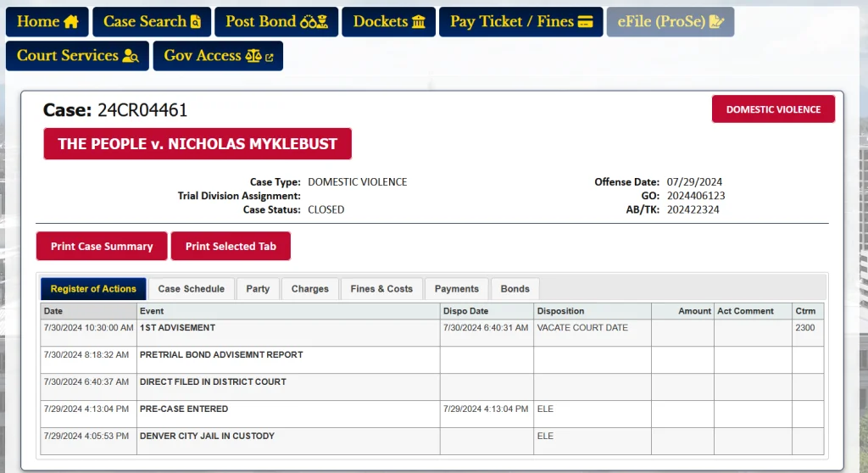Image resolution: width=868 pixels, height=473 pixels.
Task: Click the red Domestic Violence badge
Action: point(772,109)
